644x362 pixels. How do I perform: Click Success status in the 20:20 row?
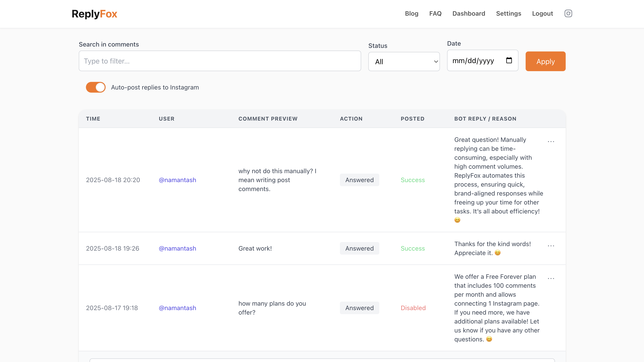[412, 180]
